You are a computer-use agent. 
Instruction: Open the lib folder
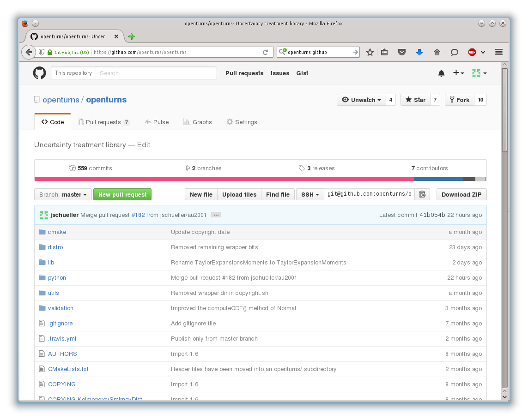(x=51, y=262)
